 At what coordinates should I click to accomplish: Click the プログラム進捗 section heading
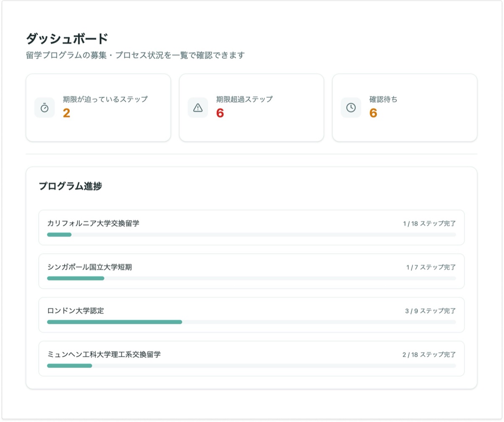click(70, 186)
